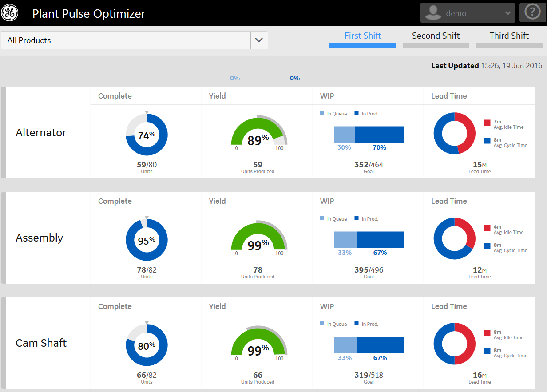This screenshot has width=547, height=392.
Task: Click the Cam Shaft WIP progress bar
Action: 369,344
